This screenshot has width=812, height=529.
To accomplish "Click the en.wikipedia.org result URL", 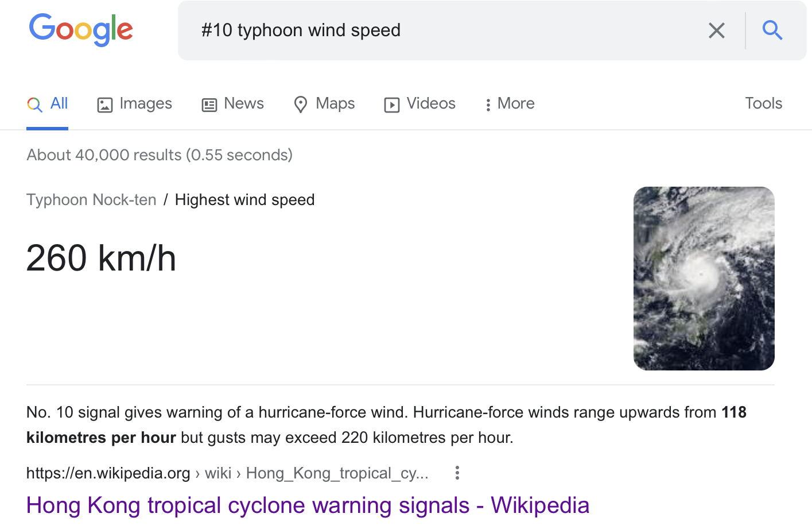I will 108,473.
